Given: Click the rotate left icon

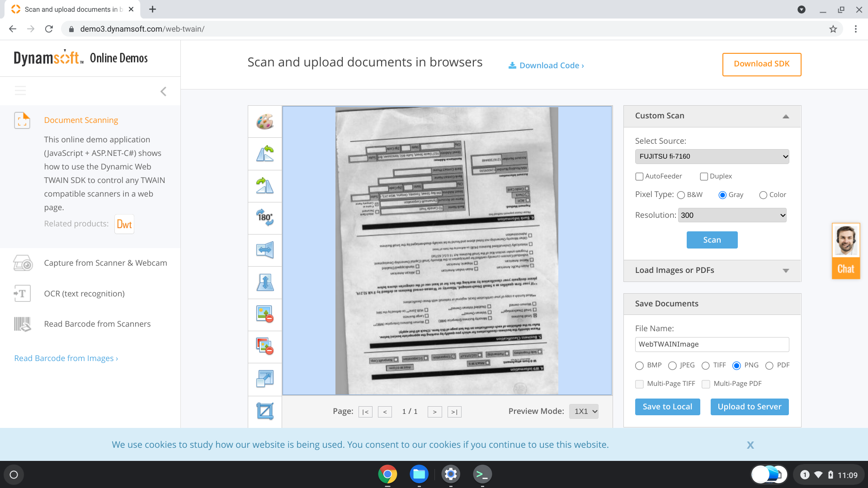Looking at the screenshot, I should (x=265, y=154).
